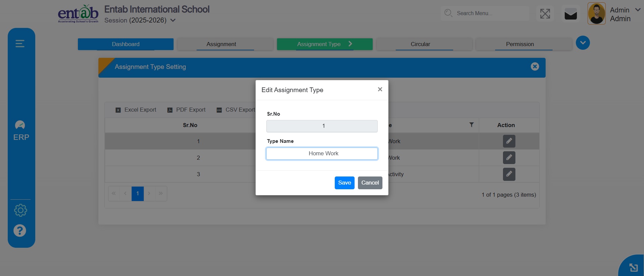
Task: Close the Edit Assignment Type dialog
Action: point(380,89)
